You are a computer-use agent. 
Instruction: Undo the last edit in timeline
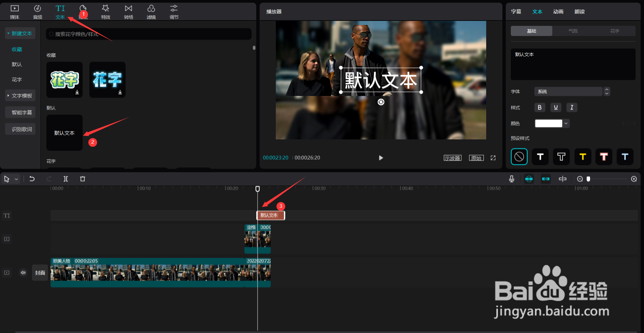tap(32, 179)
